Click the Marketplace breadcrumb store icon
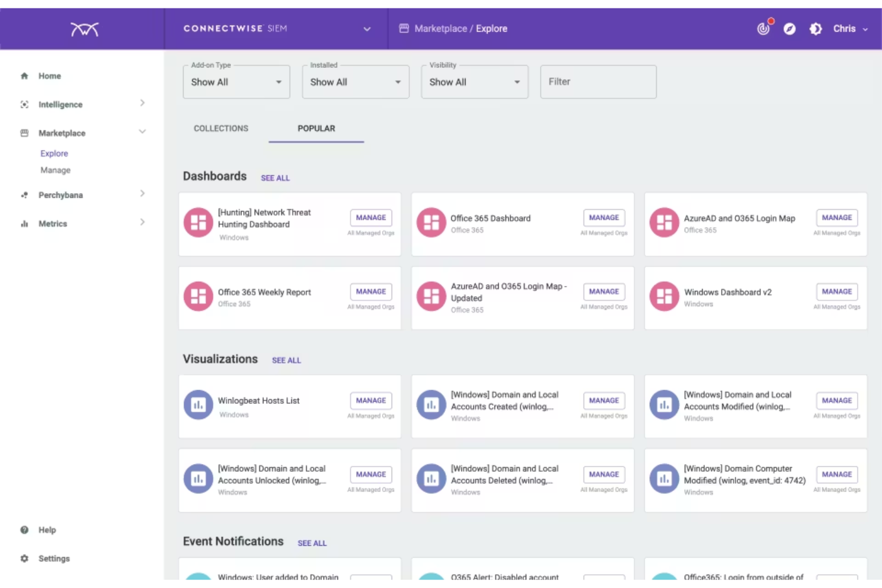882x588 pixels. click(x=404, y=28)
